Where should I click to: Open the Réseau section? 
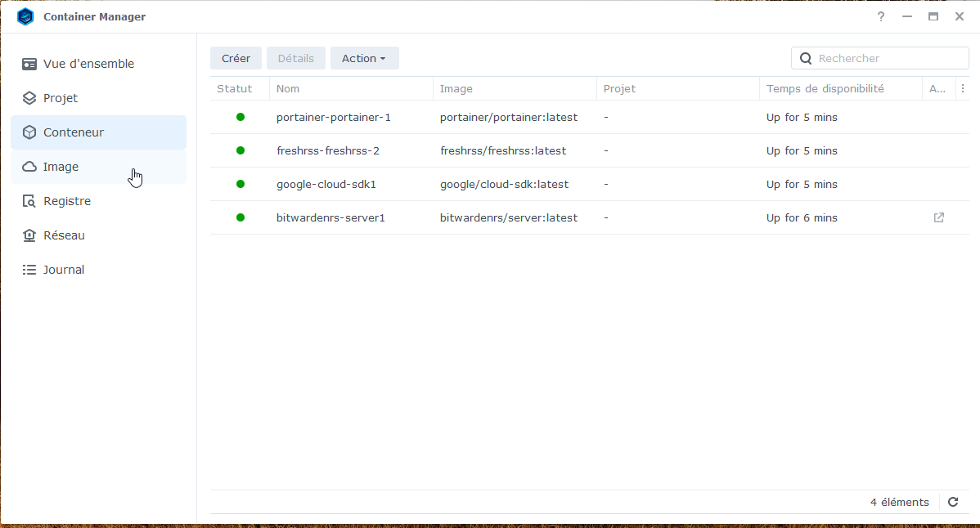pyautogui.click(x=99, y=235)
